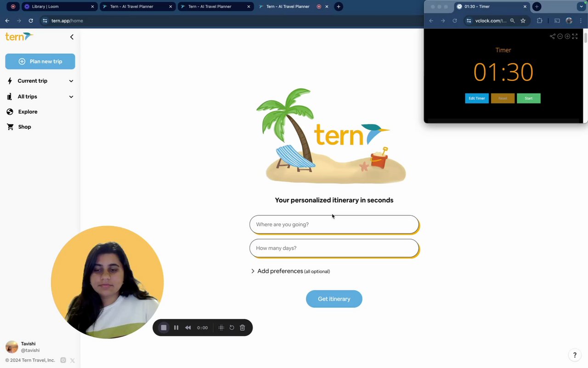Stop the Loom recording
The height and width of the screenshot is (368, 588).
click(164, 328)
